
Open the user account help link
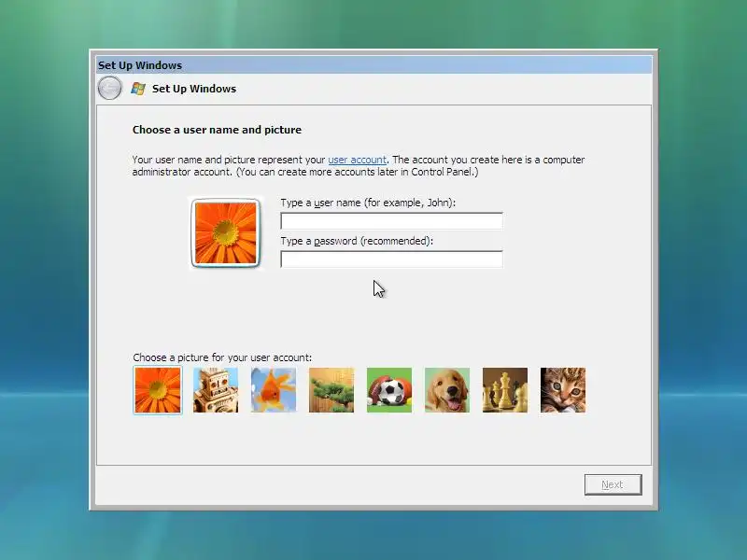[357, 160]
